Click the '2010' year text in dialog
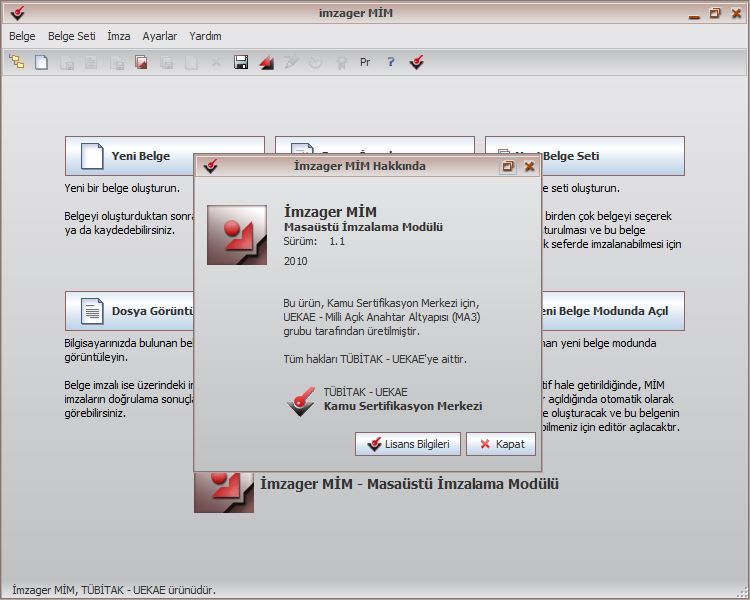The image size is (750, 600). (x=296, y=261)
